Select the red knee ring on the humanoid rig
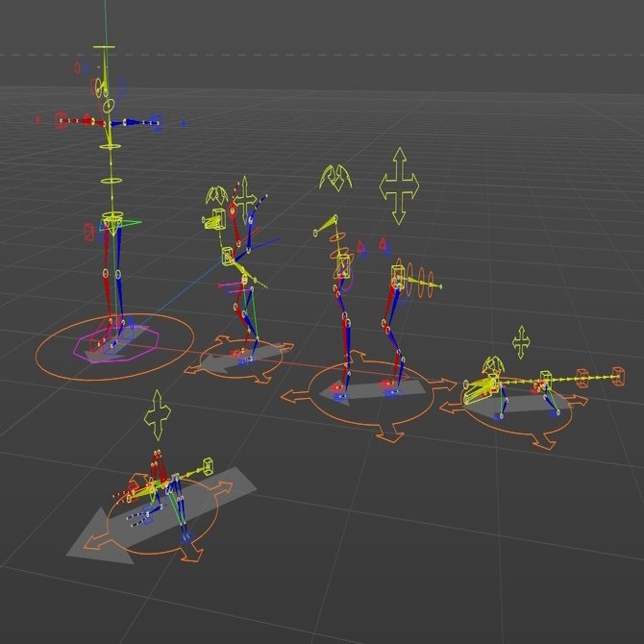This screenshot has width=644, height=644. coord(106,273)
